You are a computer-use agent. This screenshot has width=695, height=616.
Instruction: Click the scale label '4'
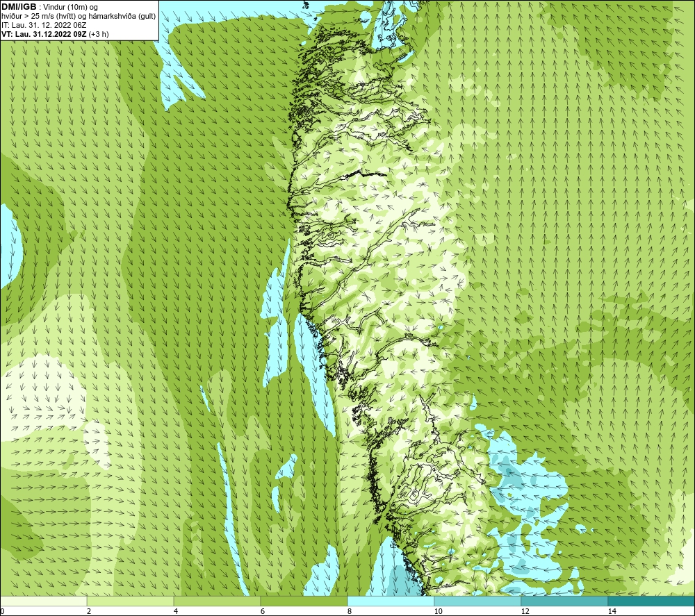176,611
